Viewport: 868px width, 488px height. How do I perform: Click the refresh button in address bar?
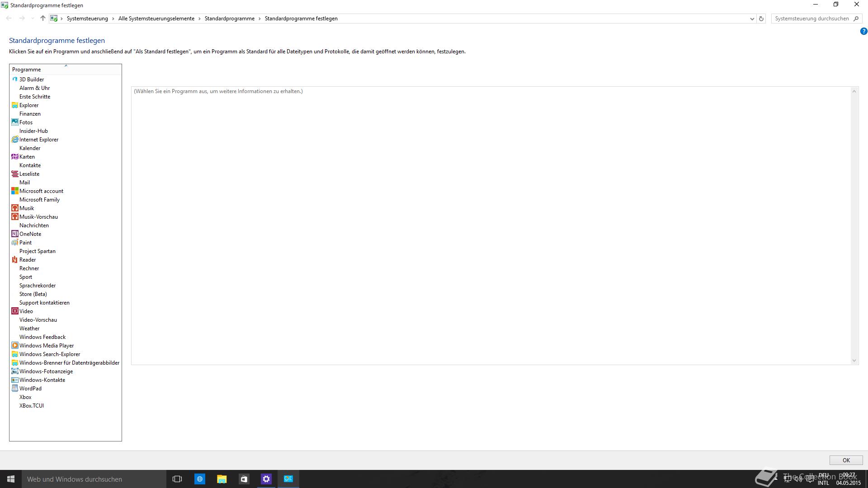(x=761, y=19)
